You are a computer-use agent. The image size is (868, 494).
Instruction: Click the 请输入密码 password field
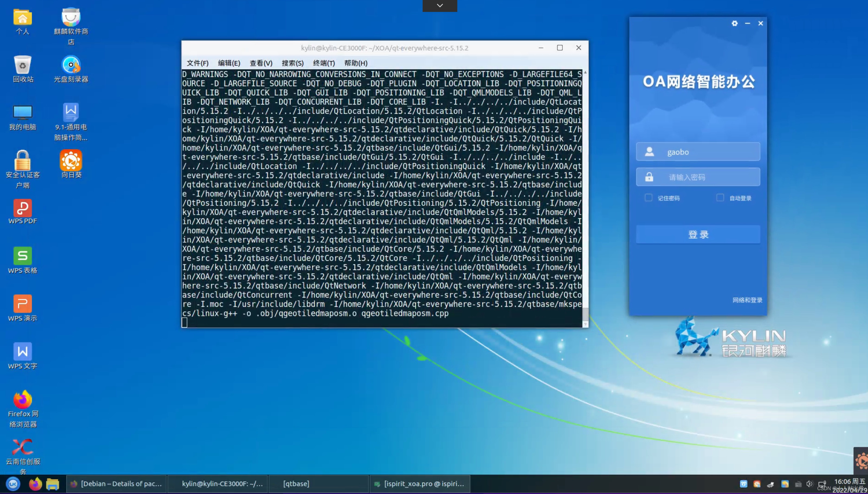coord(698,177)
